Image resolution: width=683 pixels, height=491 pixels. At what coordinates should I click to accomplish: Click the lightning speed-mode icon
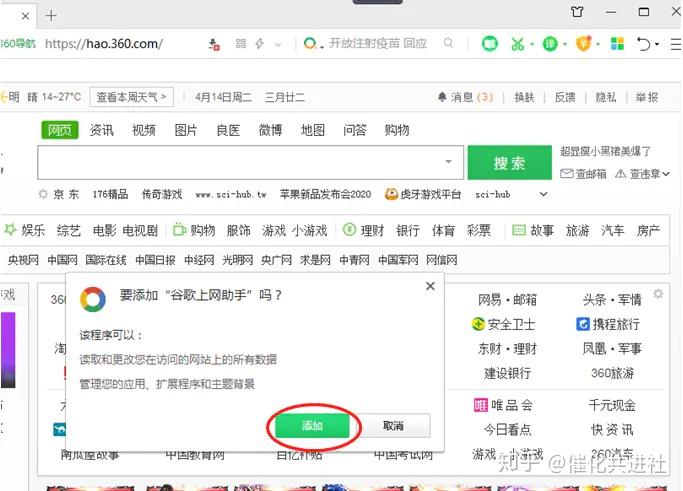[x=260, y=44]
